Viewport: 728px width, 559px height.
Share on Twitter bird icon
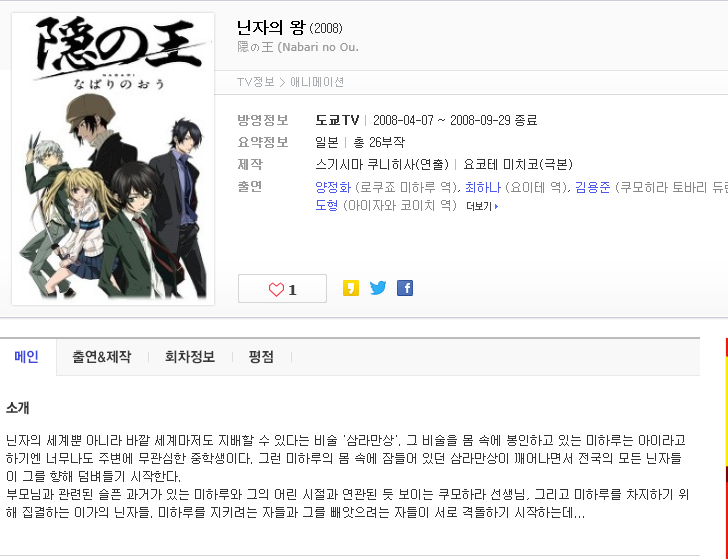[378, 288]
